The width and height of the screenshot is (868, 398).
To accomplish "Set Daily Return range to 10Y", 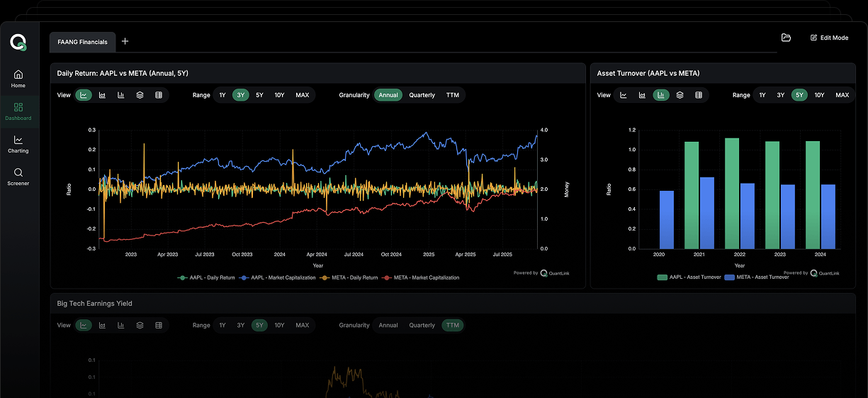I will click(279, 95).
